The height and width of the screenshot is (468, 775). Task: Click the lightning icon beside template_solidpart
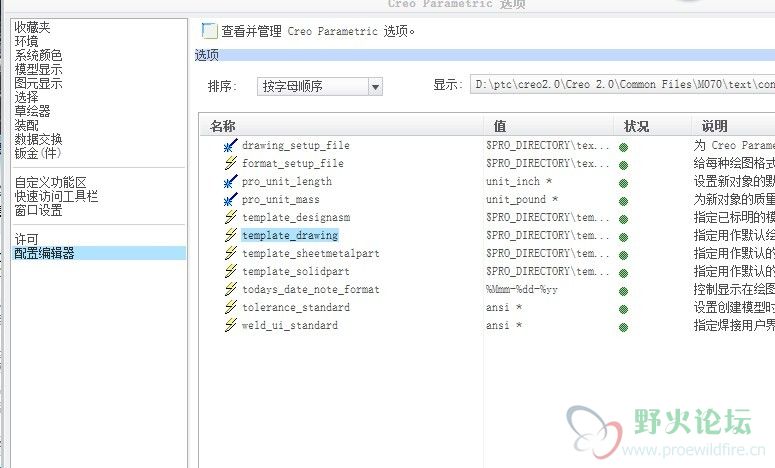(x=231, y=271)
